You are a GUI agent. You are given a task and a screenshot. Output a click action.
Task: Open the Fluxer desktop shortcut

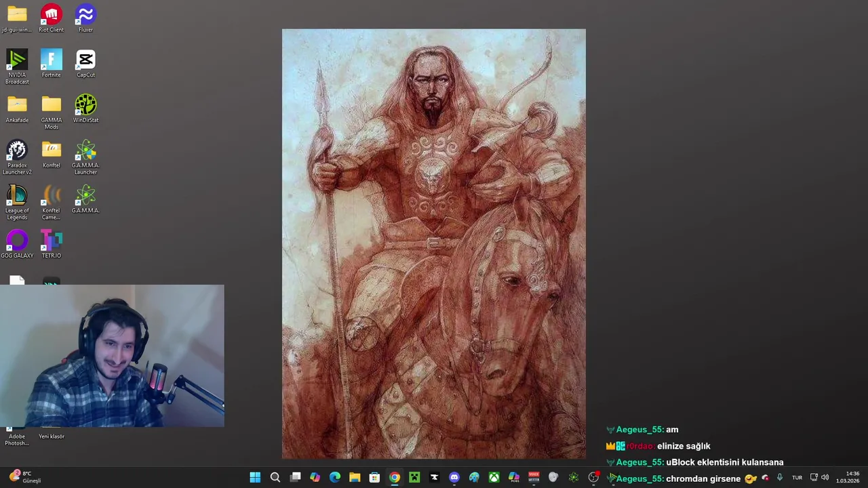point(85,19)
